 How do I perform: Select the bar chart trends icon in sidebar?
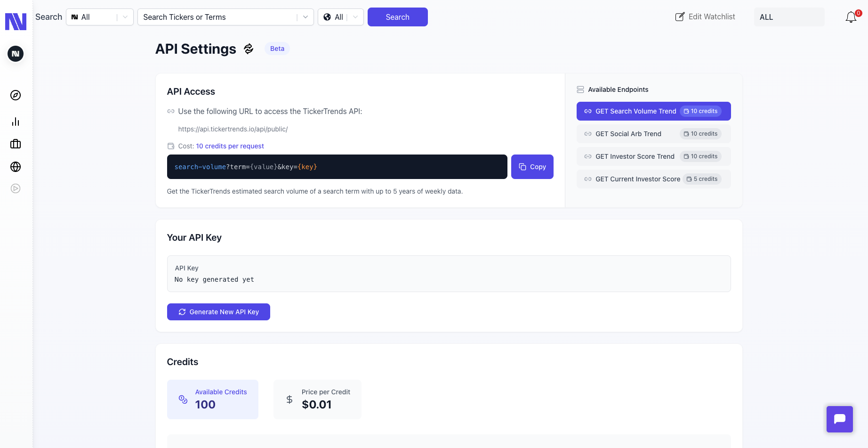point(15,122)
